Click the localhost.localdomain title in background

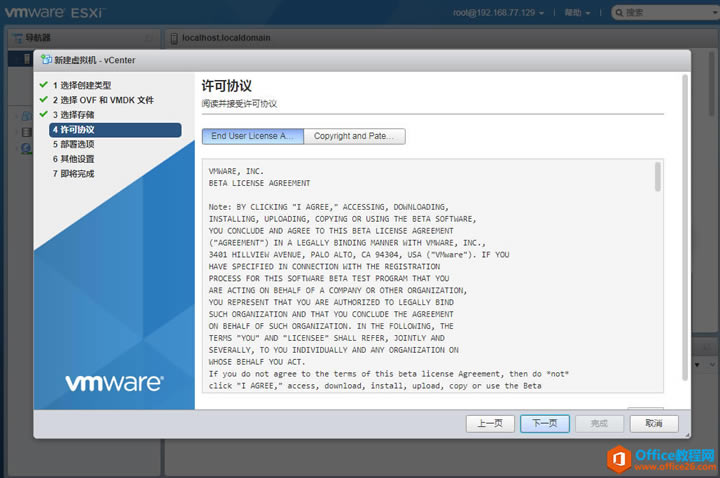(x=226, y=38)
